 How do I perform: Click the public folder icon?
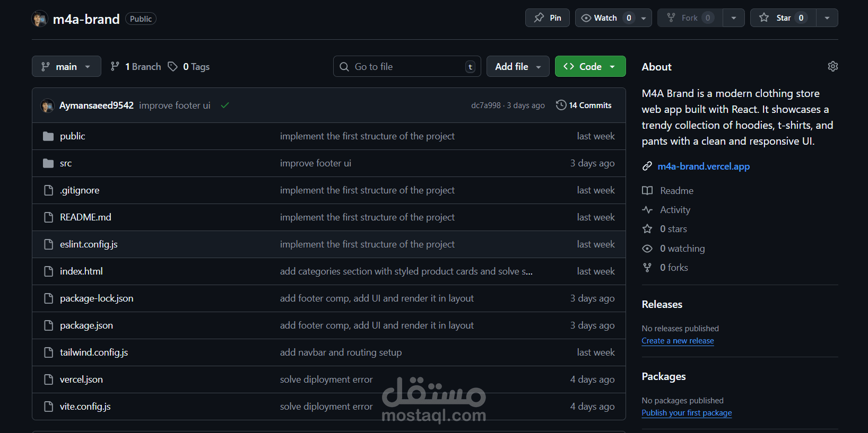(x=48, y=136)
